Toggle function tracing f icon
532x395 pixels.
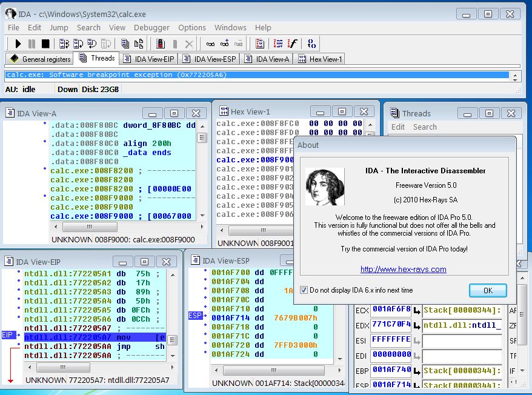click(292, 44)
